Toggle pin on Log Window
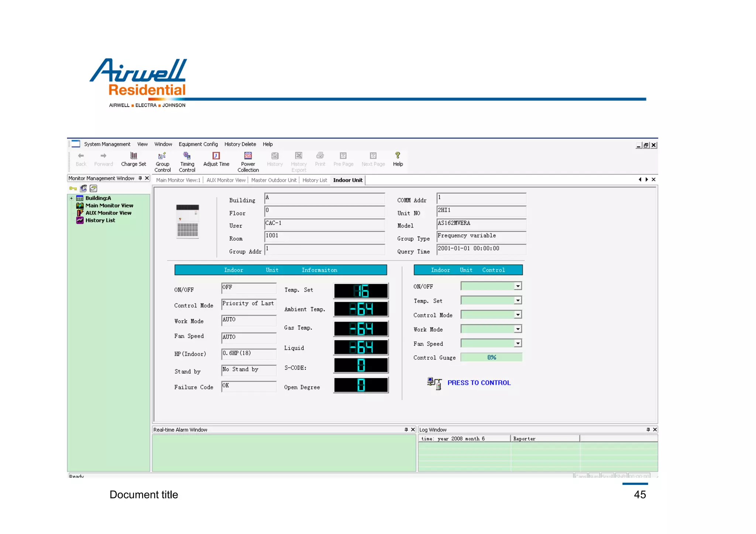 (x=648, y=430)
